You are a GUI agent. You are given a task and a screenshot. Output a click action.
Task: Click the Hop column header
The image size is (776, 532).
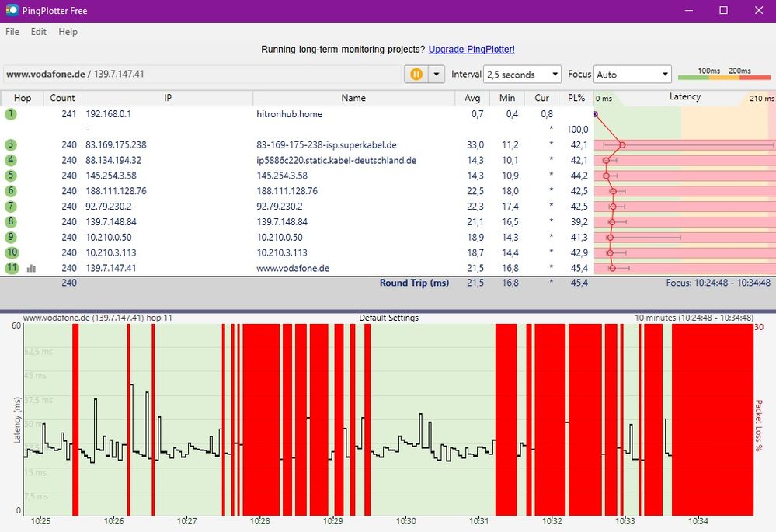point(23,98)
